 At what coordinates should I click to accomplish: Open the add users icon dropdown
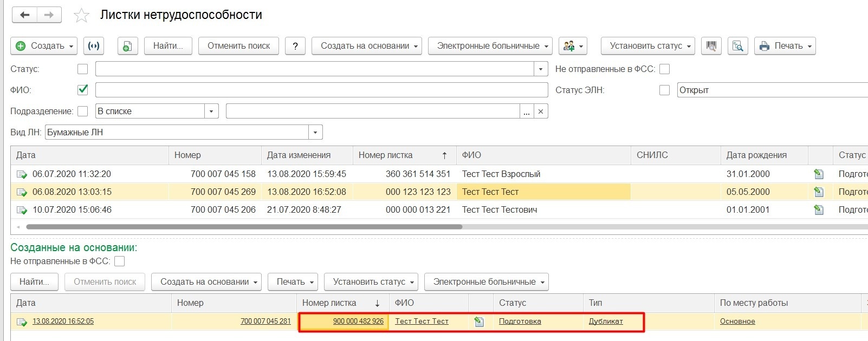(x=573, y=46)
